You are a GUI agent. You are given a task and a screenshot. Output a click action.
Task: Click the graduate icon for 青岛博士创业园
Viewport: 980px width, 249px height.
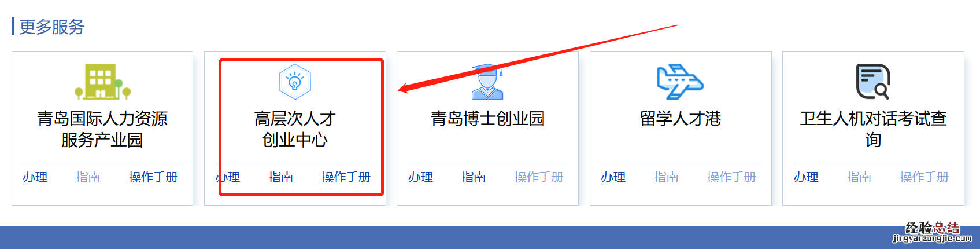[487, 82]
